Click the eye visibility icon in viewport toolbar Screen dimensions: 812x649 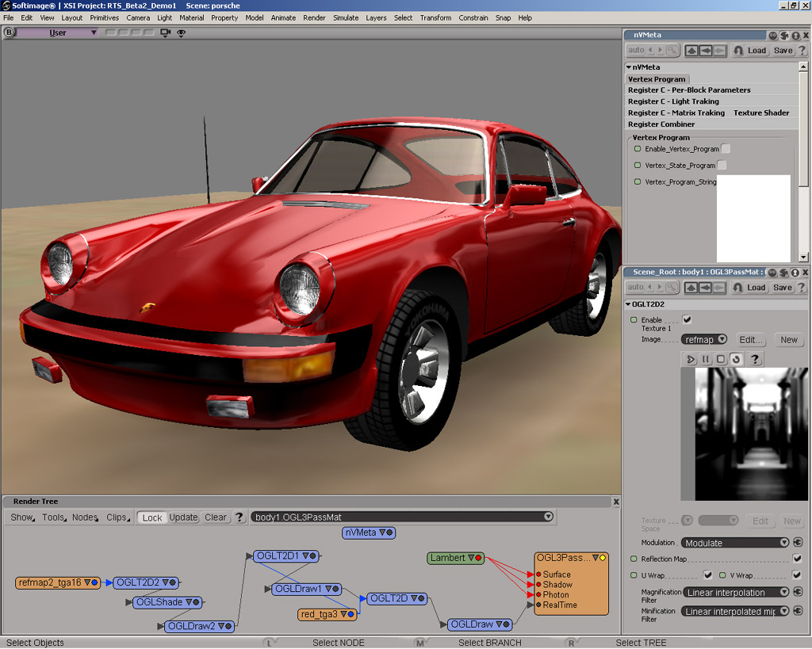[181, 32]
